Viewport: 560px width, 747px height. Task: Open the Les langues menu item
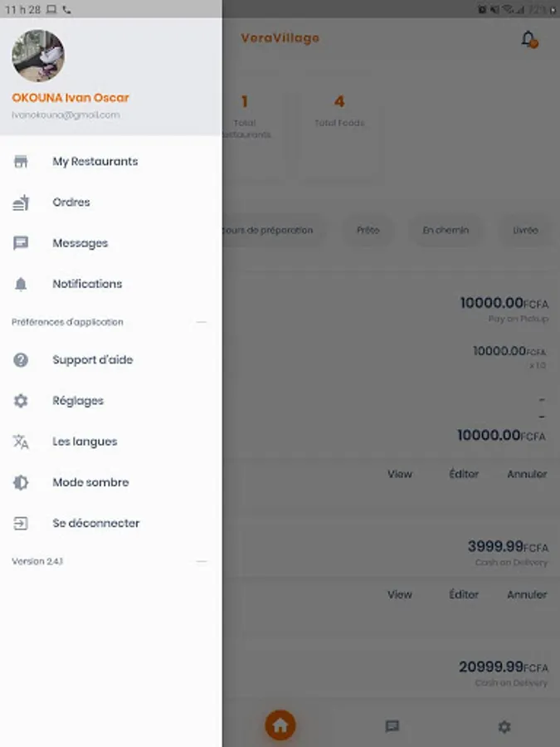point(85,442)
